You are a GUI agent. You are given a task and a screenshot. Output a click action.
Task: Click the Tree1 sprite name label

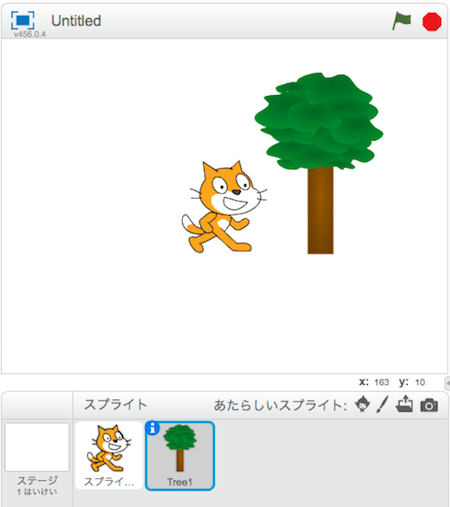coord(180,482)
